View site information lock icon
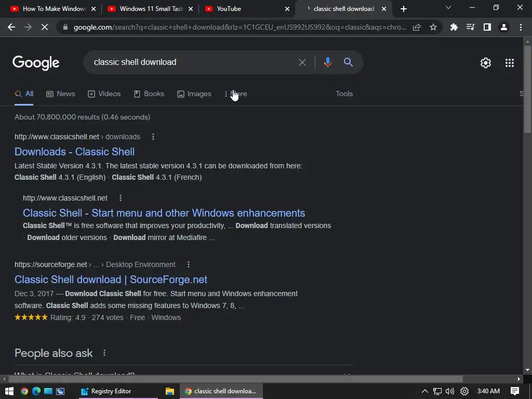Viewport: 532px width, 399px height. [65, 27]
